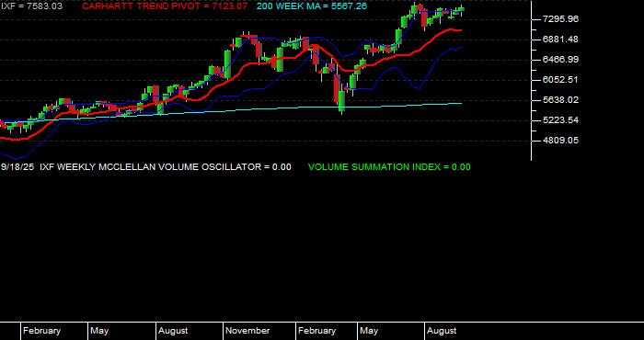The image size is (644, 340).
Task: Select the 5638.02 price axis label
Action: [560, 100]
